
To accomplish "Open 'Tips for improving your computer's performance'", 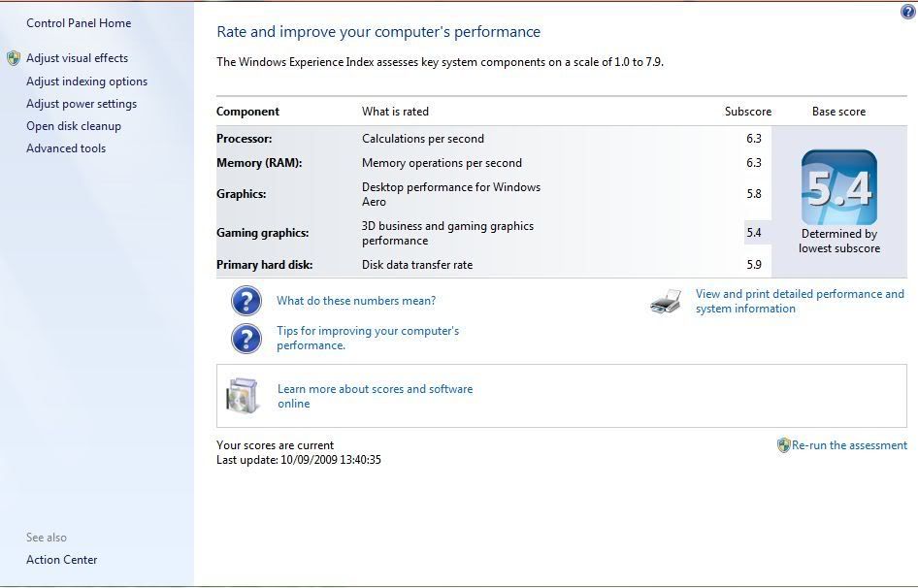I will pyautogui.click(x=367, y=338).
